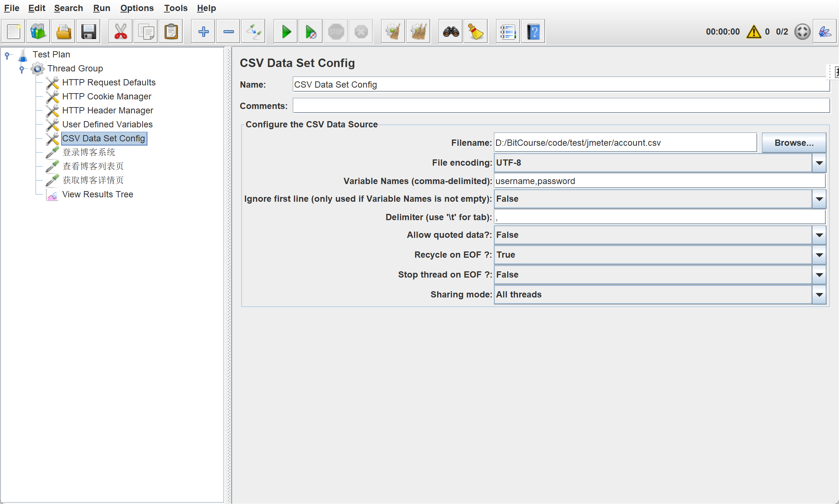839x504 pixels.
Task: Click the Save disk icon
Action: pos(88,32)
